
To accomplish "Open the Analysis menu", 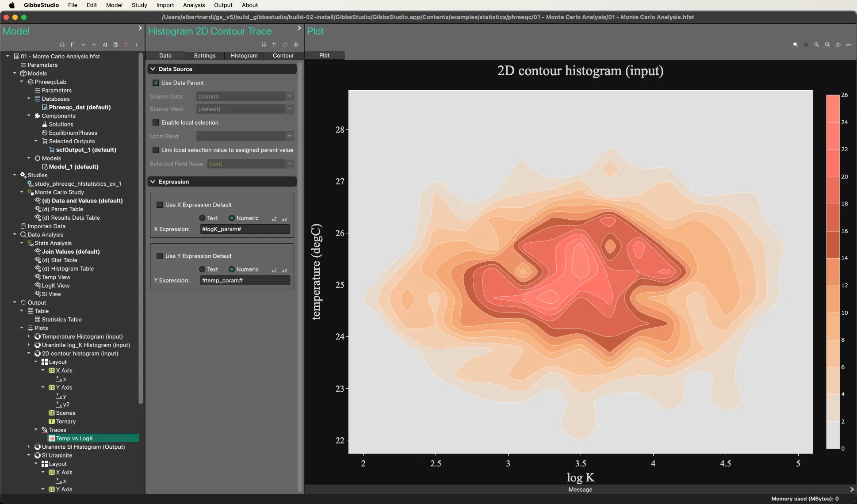I will click(x=194, y=5).
